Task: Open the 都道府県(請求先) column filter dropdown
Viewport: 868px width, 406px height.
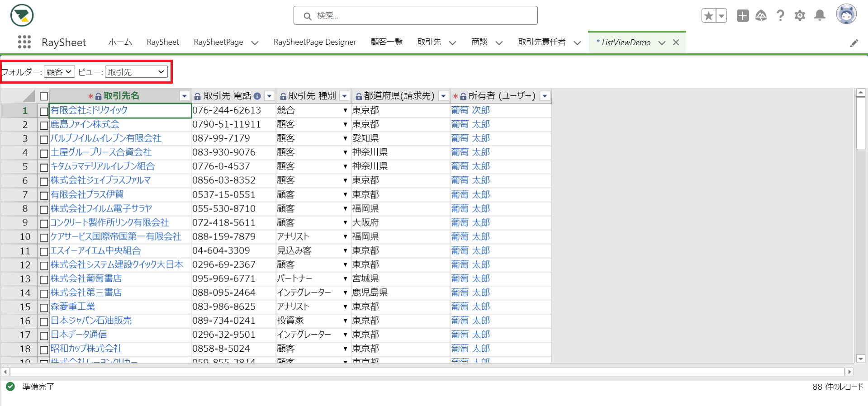Action: pos(444,96)
